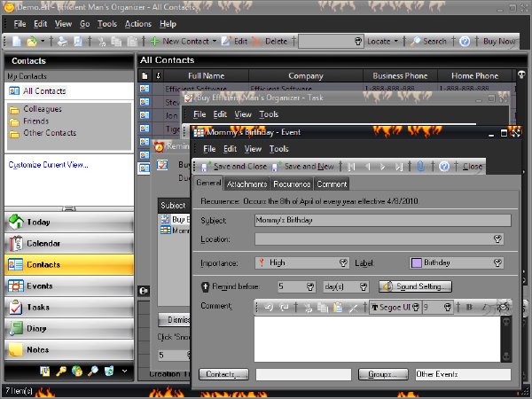Toggle the Remind before checkbox
This screenshot has width=532, height=399.
(x=206, y=286)
